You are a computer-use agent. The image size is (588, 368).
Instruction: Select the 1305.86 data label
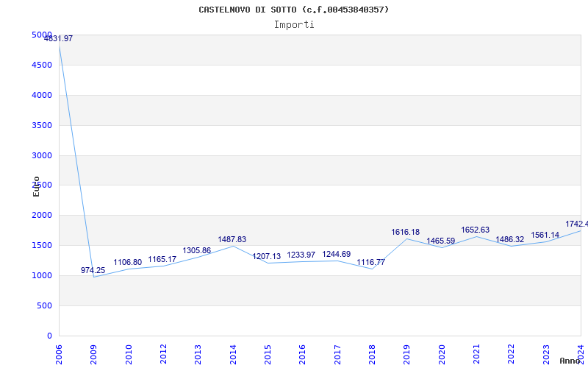click(197, 250)
